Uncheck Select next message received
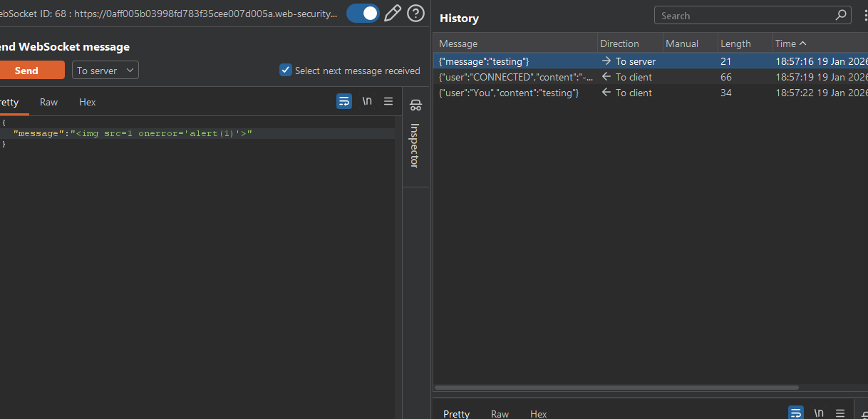This screenshot has width=868, height=419. pos(286,70)
